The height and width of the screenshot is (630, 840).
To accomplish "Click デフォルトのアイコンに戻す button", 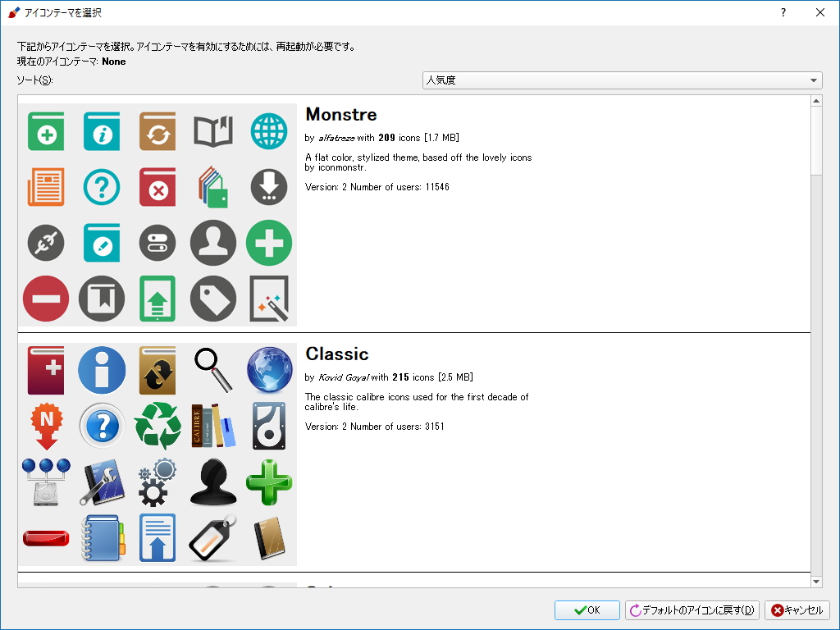I will [692, 610].
